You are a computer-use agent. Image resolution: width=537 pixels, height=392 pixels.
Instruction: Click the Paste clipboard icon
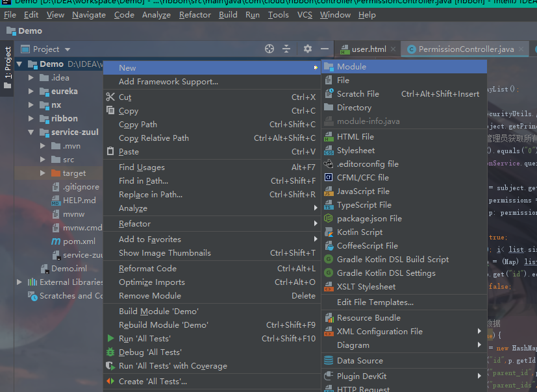point(110,151)
